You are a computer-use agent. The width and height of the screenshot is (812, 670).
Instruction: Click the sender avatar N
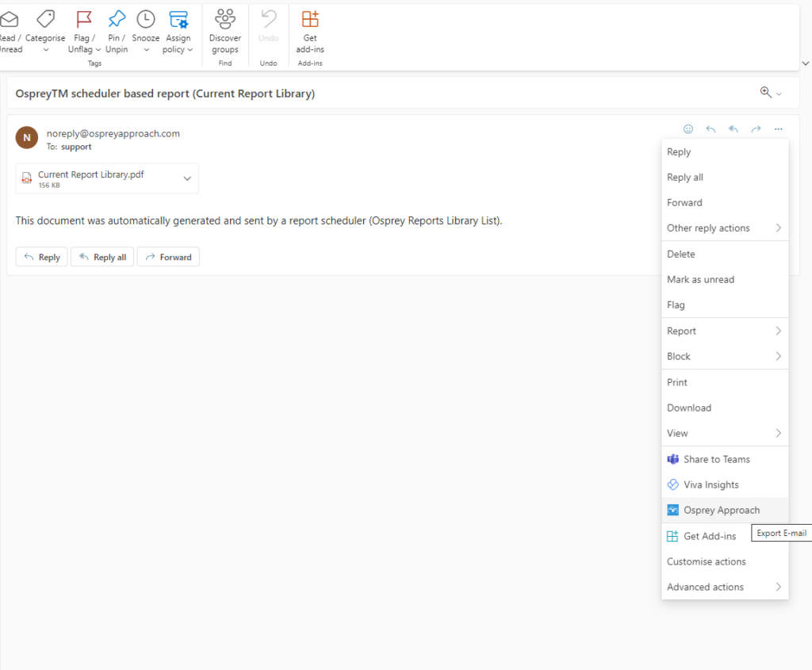(27, 138)
